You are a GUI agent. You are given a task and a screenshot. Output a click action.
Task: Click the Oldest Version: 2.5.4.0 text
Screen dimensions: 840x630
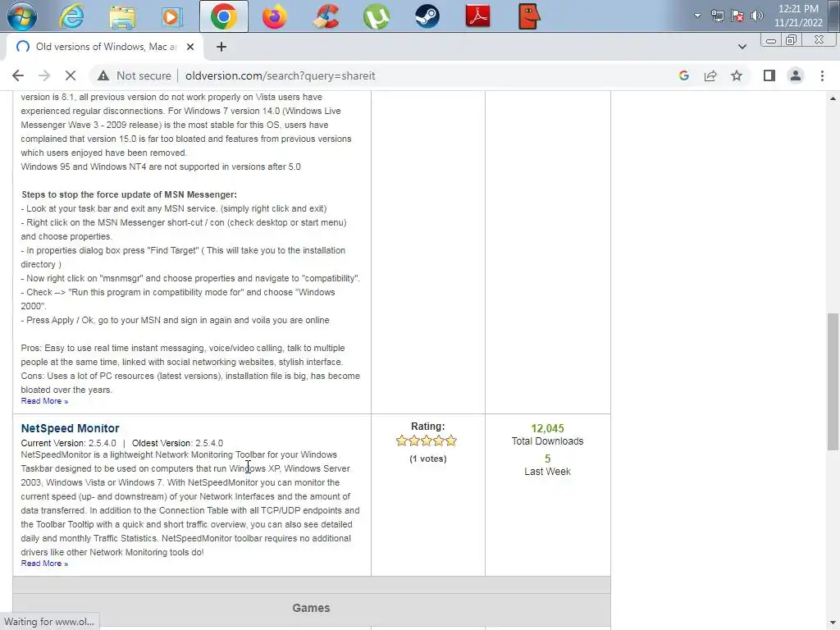[x=177, y=443]
